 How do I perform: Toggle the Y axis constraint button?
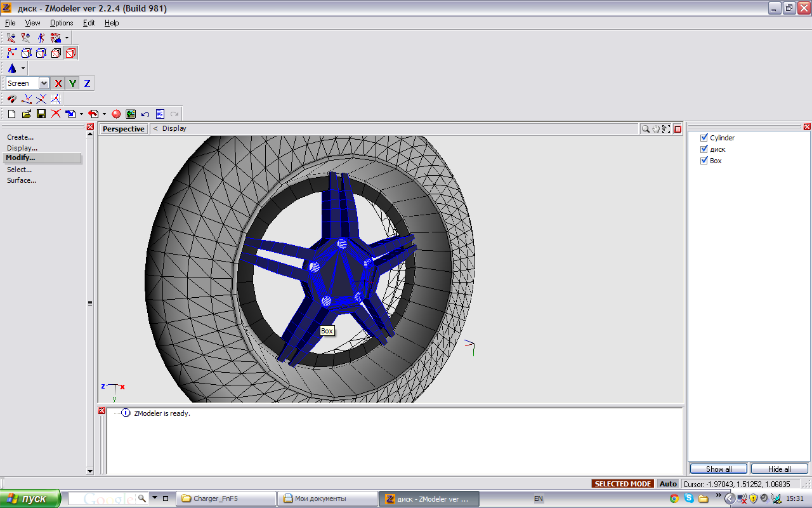coord(73,83)
